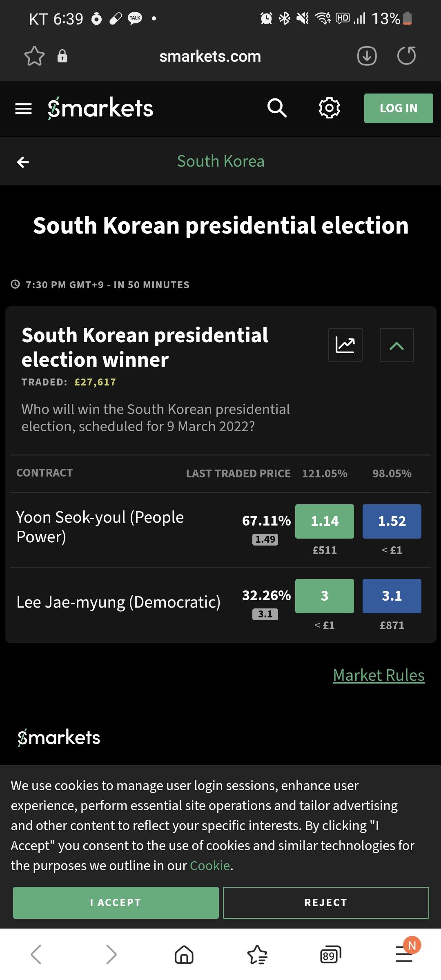Show the market price chart

click(x=345, y=345)
